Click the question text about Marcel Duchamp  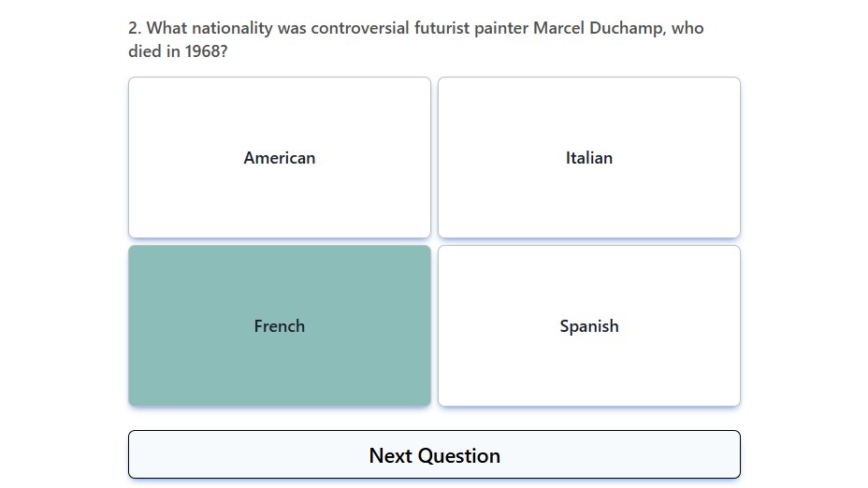point(415,39)
